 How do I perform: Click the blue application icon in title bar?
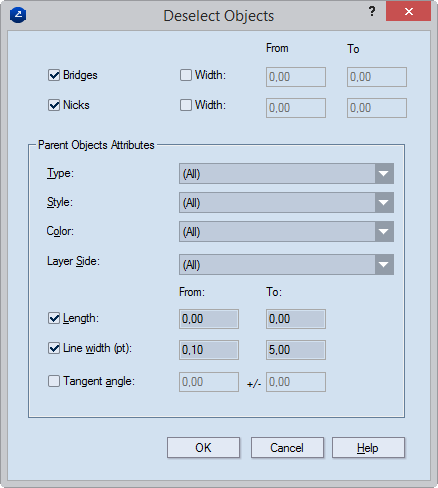pos(18,15)
